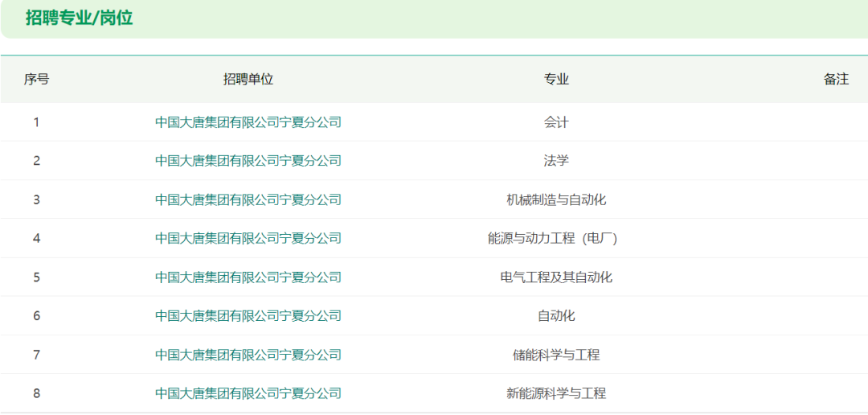This screenshot has width=868, height=415.
Task: Click serial number 1 cell
Action: (x=36, y=122)
